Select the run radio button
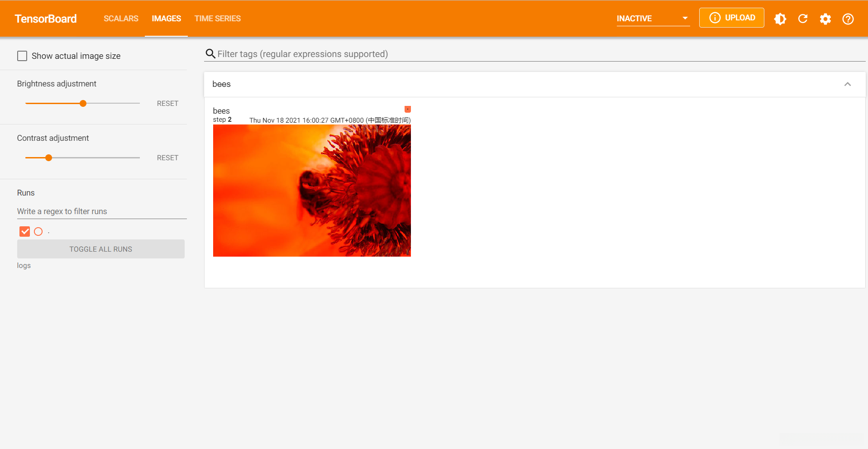868x449 pixels. pos(38,232)
